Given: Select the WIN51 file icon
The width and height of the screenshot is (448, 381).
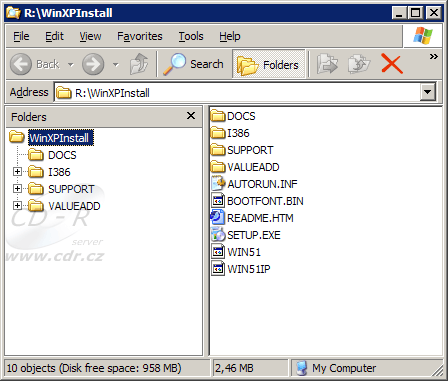Looking at the screenshot, I should (218, 252).
